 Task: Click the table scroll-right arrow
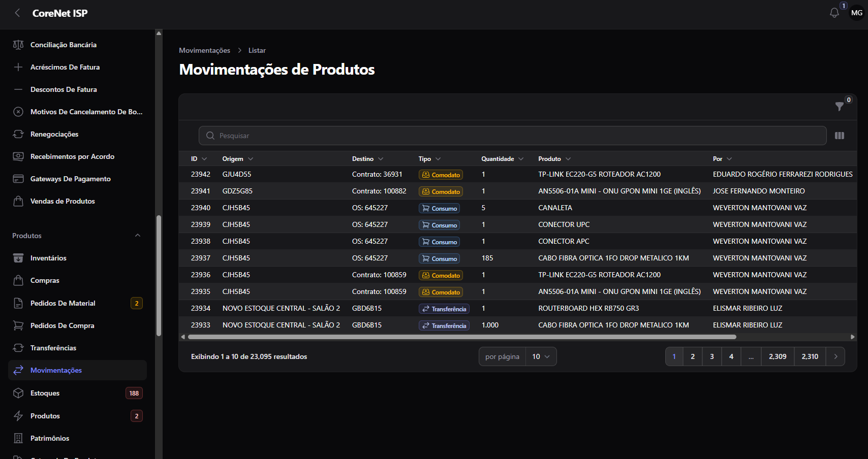click(852, 337)
